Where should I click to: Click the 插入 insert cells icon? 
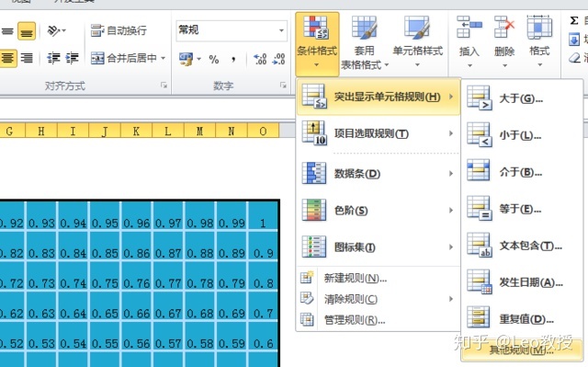469,28
